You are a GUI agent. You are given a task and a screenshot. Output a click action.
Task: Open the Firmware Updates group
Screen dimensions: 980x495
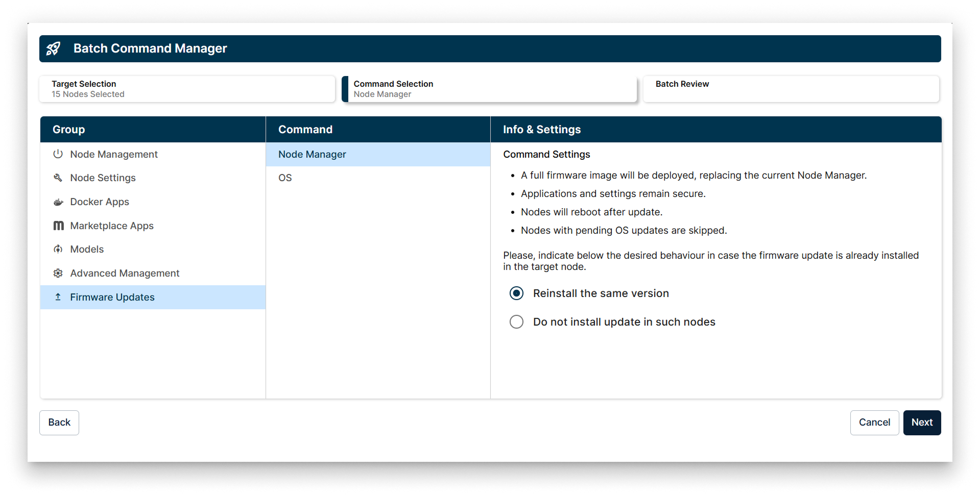click(112, 297)
